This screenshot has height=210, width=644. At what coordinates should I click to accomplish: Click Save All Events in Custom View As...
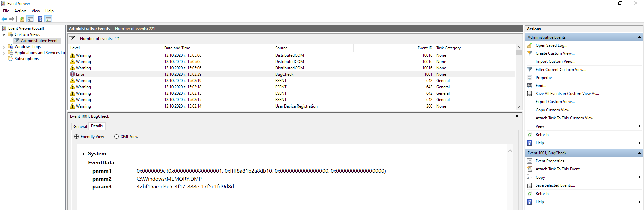point(567,94)
